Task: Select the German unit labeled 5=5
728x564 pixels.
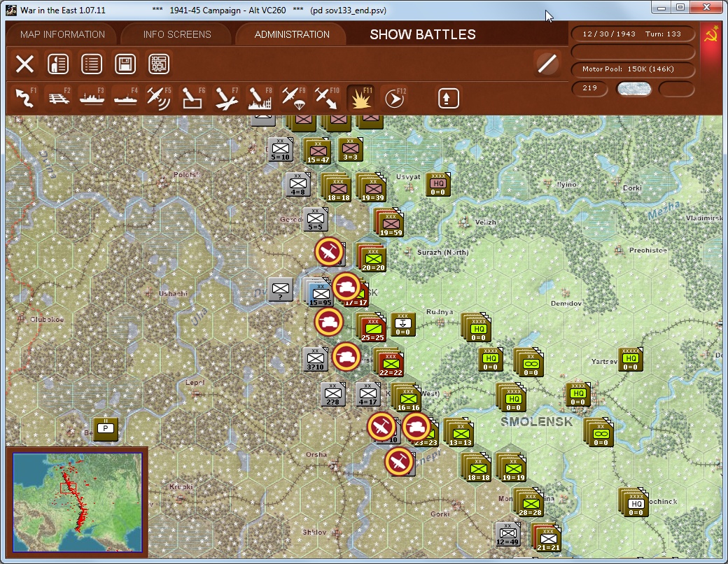Action: (x=316, y=220)
